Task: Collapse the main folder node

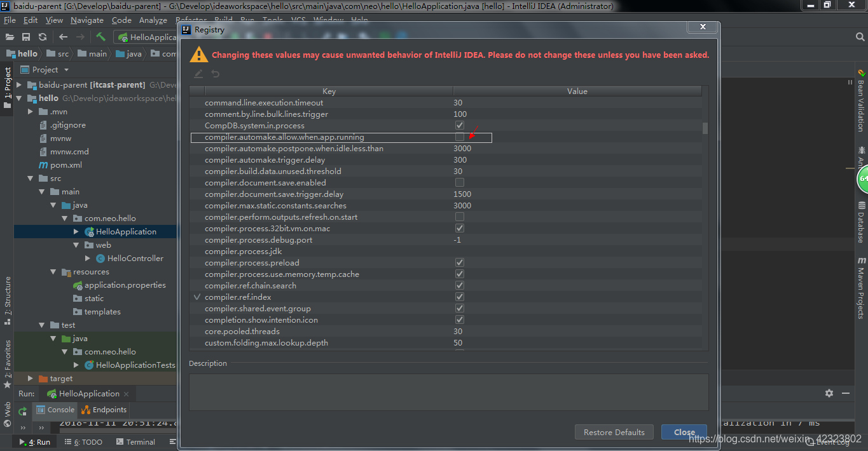Action: pos(42,192)
